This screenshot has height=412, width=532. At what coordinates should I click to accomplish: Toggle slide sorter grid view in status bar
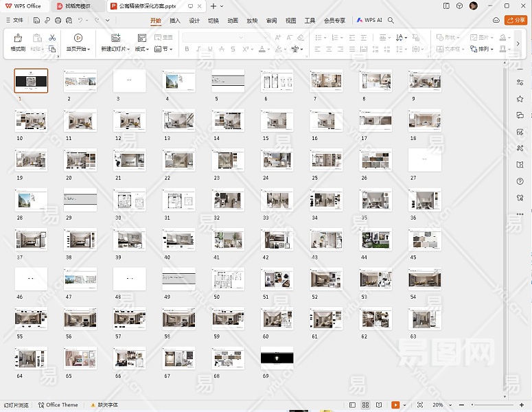point(366,405)
